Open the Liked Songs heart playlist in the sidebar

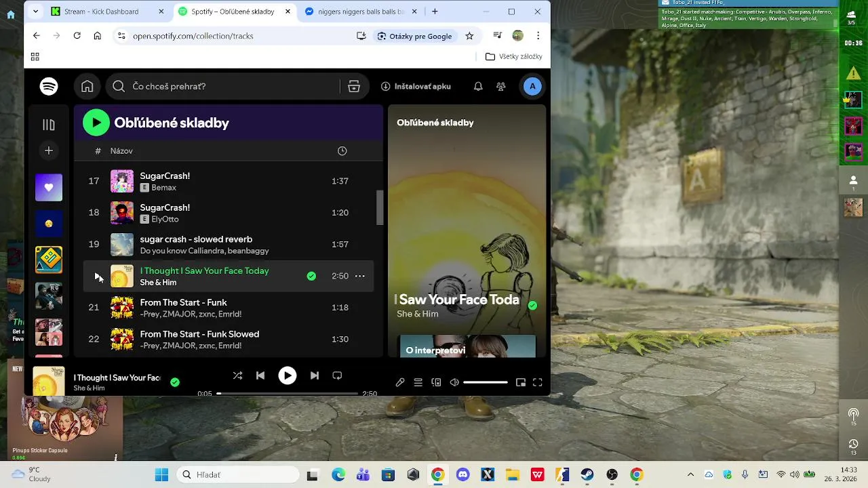pyautogui.click(x=49, y=188)
